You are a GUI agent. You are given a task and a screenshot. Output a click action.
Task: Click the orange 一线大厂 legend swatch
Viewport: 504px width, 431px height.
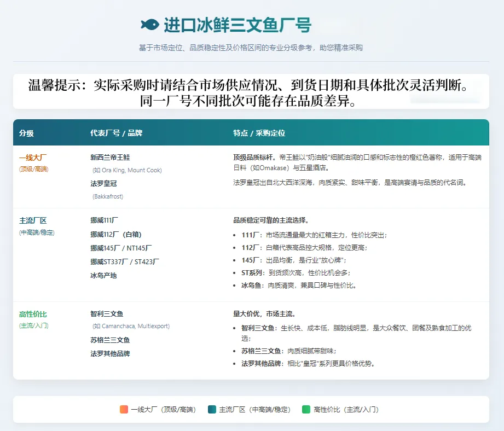124,410
